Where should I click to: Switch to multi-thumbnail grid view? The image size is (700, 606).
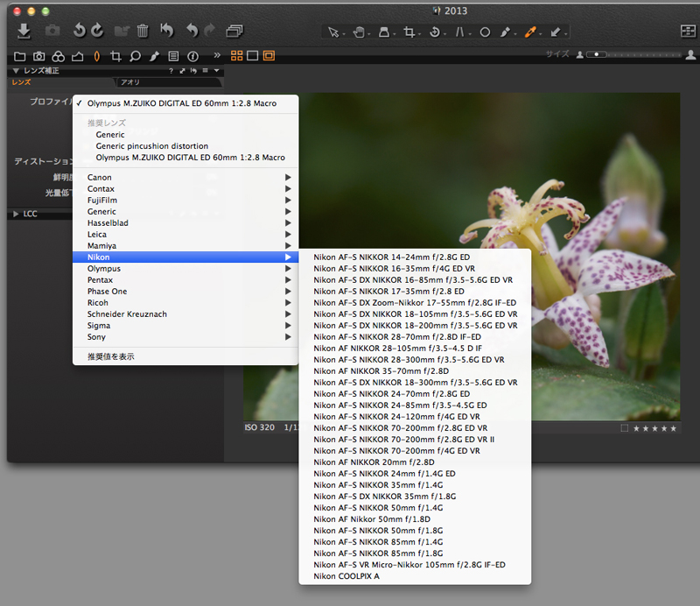[237, 56]
